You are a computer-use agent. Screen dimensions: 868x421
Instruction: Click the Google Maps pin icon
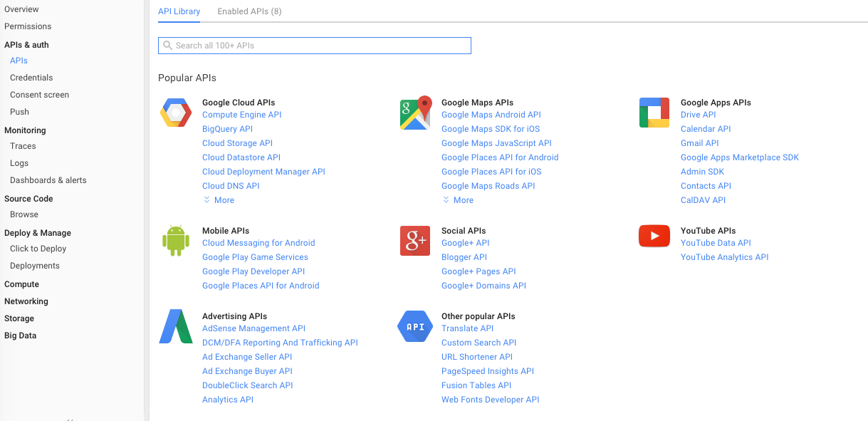coord(416,113)
